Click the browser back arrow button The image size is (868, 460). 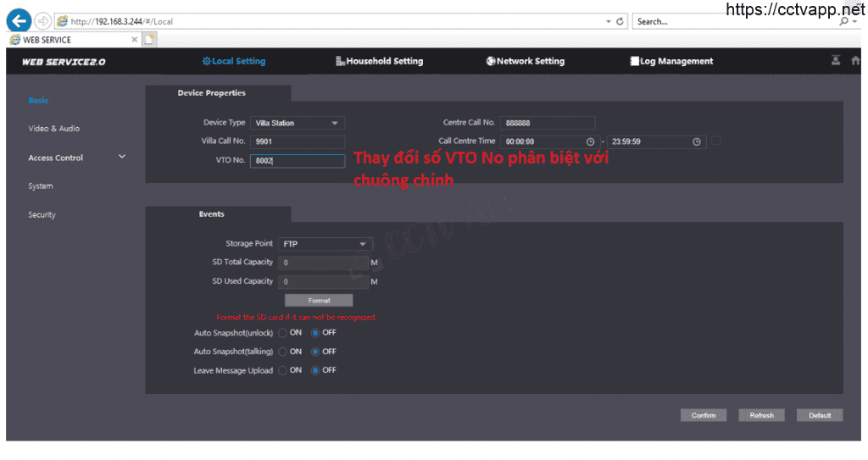(19, 21)
